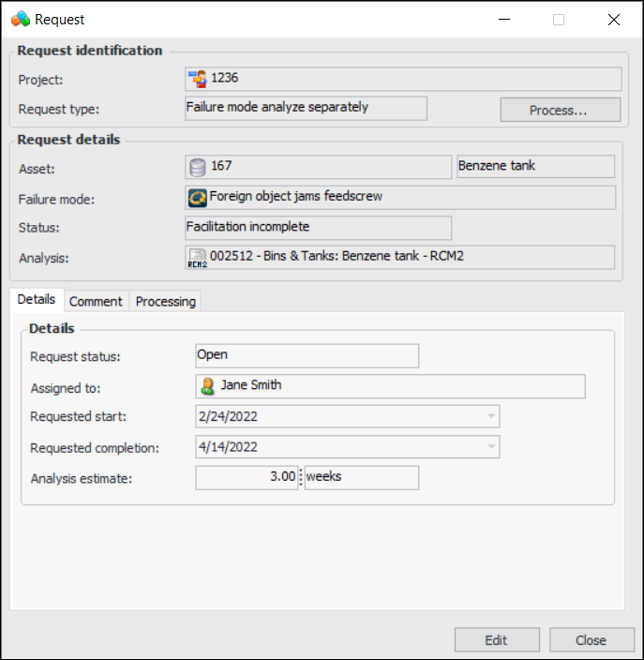Click the RCM2 analysis icon
Image resolution: width=644 pixels, height=660 pixels.
(x=198, y=259)
